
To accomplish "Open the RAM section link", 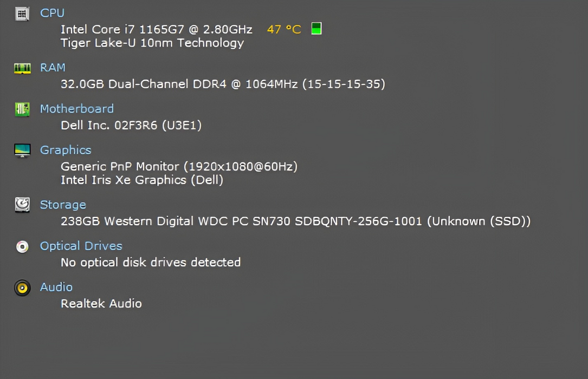I will (53, 68).
